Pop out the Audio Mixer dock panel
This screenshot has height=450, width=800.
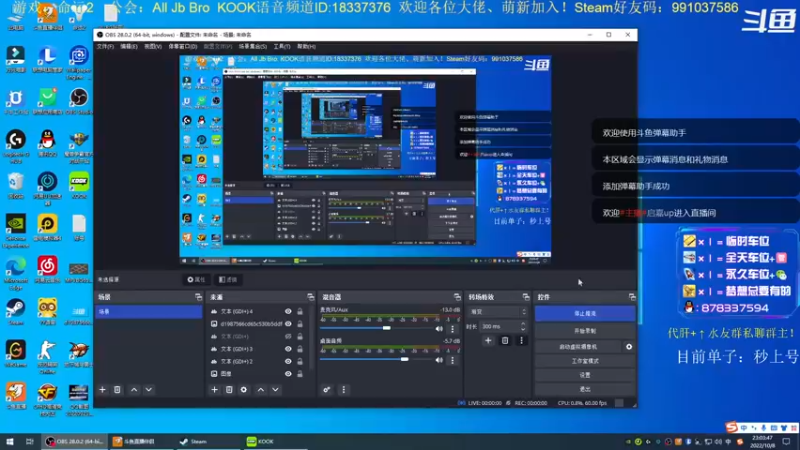[457, 297]
